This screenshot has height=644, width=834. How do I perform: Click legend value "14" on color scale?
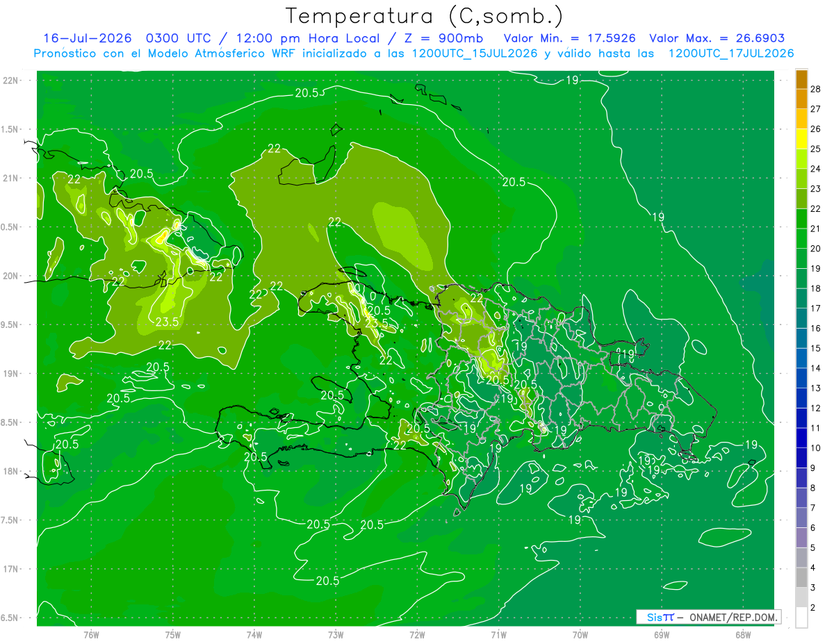pyautogui.click(x=816, y=368)
